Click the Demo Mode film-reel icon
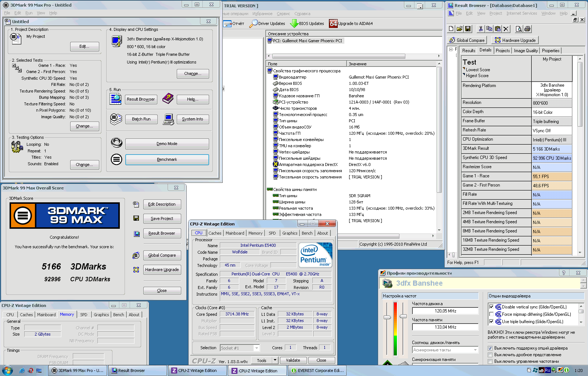The width and height of the screenshot is (588, 376). coord(116,142)
